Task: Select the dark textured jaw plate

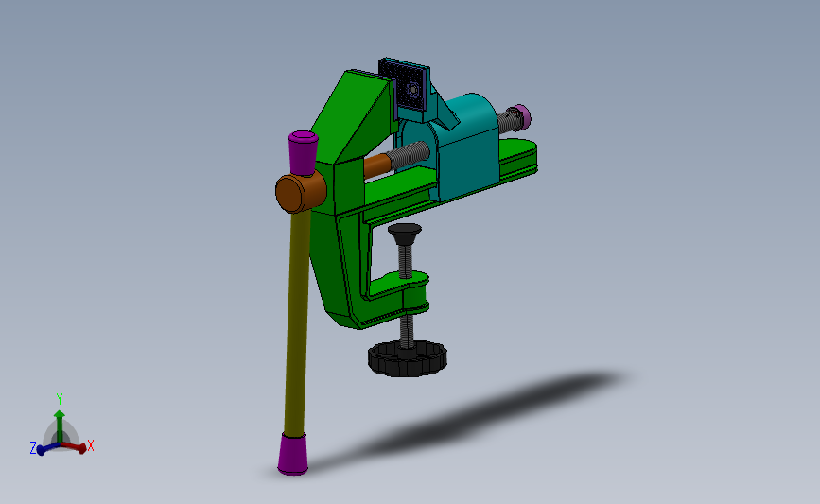Action: tap(404, 85)
